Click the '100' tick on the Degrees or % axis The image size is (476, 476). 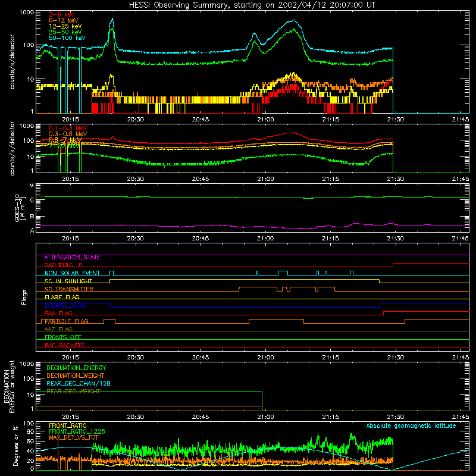coord(29,424)
